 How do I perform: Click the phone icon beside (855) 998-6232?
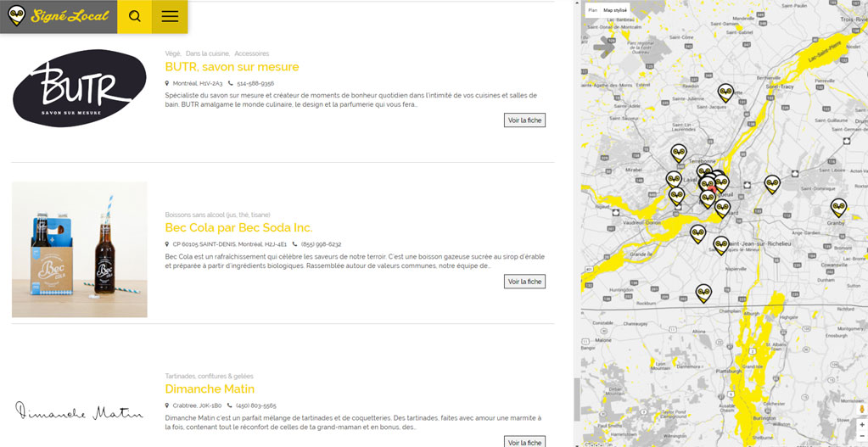coord(294,244)
